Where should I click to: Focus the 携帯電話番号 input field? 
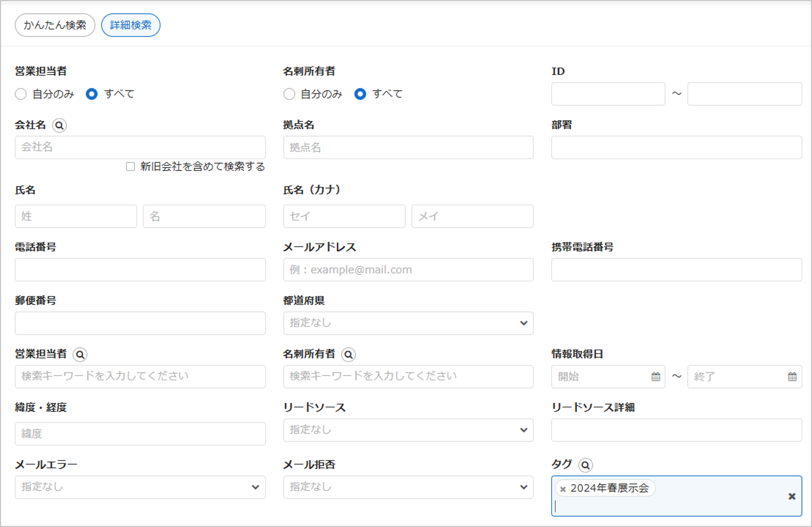click(677, 270)
